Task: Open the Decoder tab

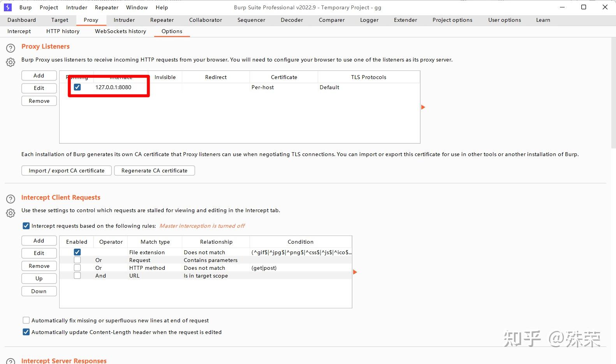Action: coord(292,20)
